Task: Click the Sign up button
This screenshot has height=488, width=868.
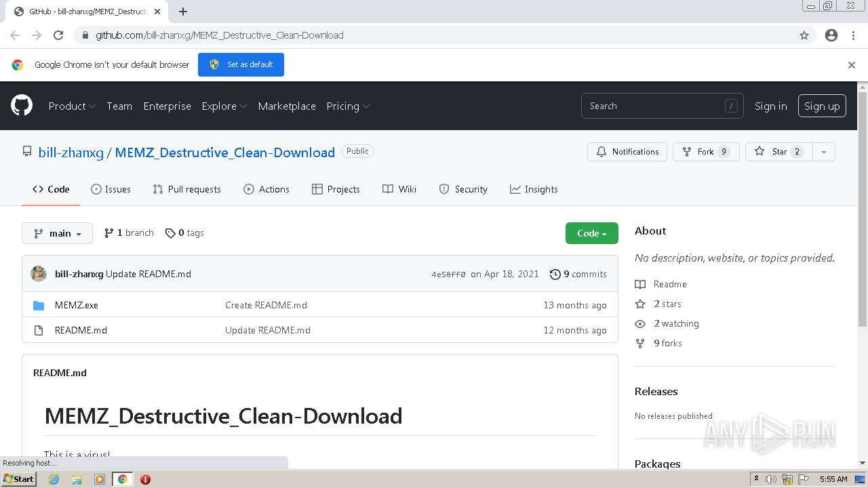Action: tap(822, 106)
